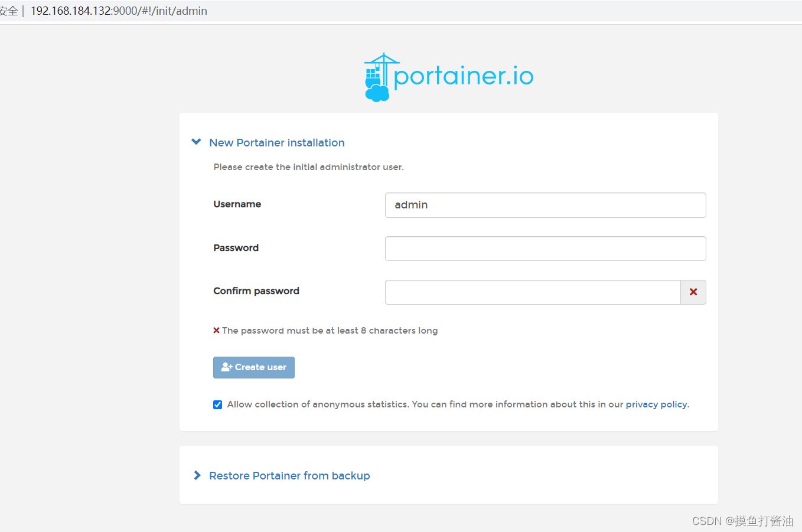Click the password length error message
Viewport: 802px width, 532px height.
325,331
